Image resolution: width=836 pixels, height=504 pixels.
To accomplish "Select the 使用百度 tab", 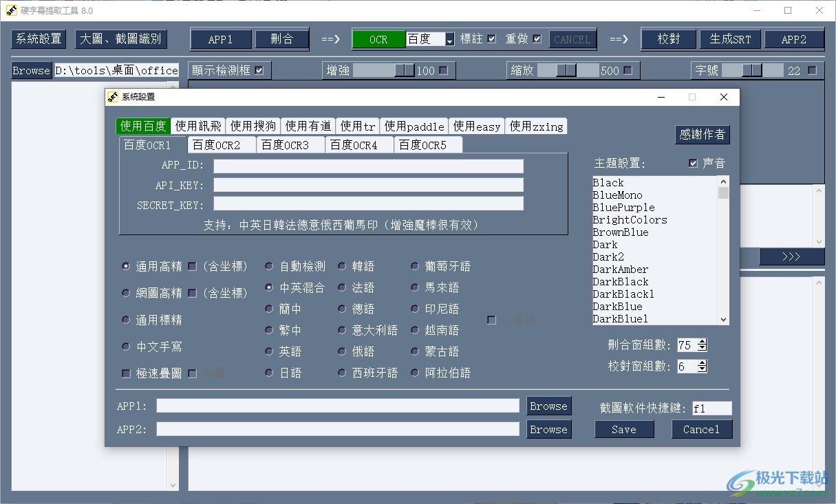I will click(143, 126).
